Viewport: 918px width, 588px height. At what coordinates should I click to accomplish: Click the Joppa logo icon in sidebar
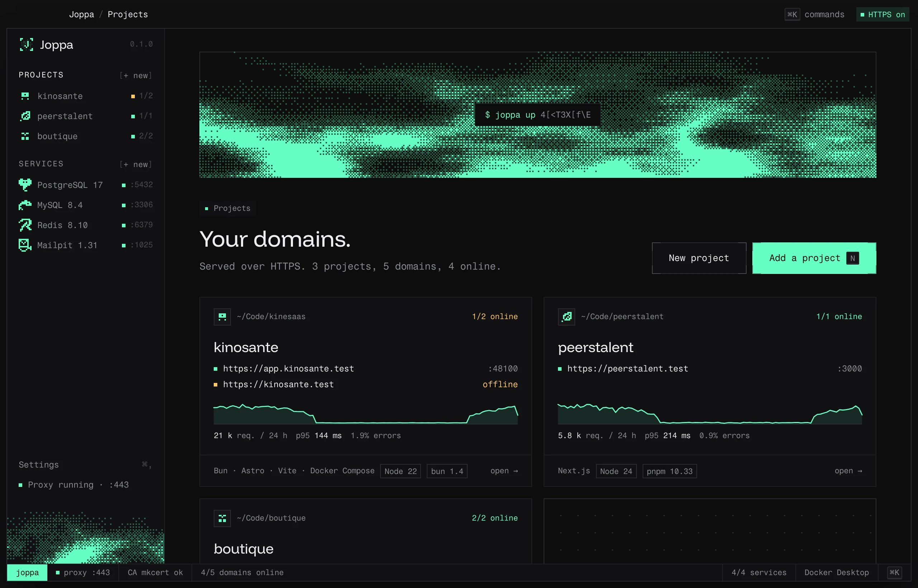tap(26, 45)
